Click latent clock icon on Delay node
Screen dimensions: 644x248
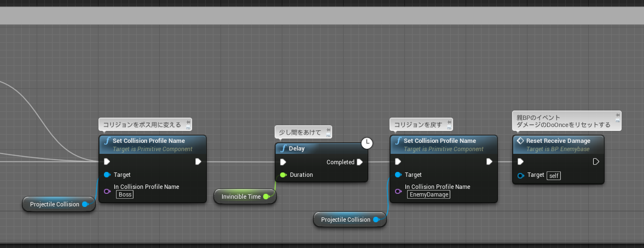click(367, 143)
